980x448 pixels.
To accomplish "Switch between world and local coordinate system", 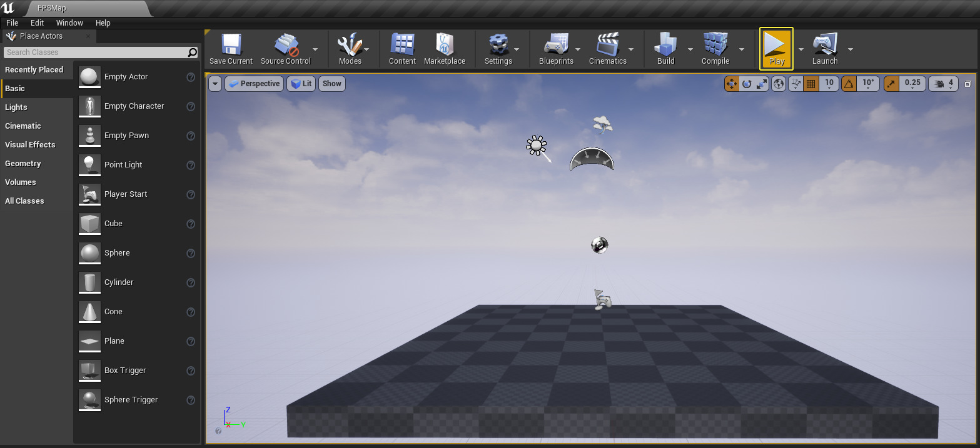I will [x=778, y=83].
